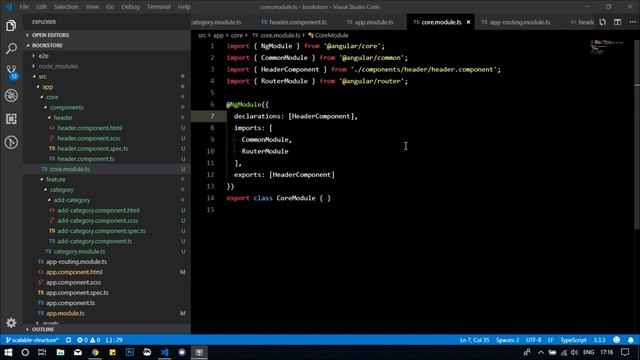Open Photoshop from the taskbar
Screen dimensions: 640x360
130,352
